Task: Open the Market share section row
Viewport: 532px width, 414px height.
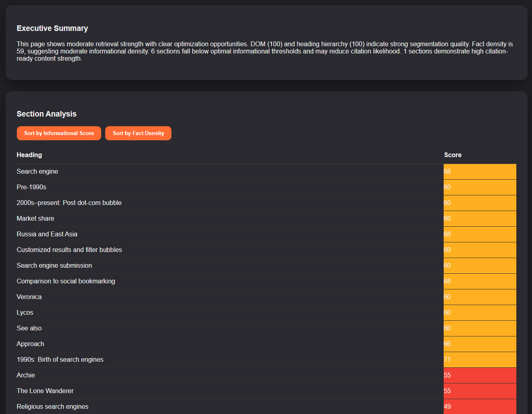Action: 35,219
